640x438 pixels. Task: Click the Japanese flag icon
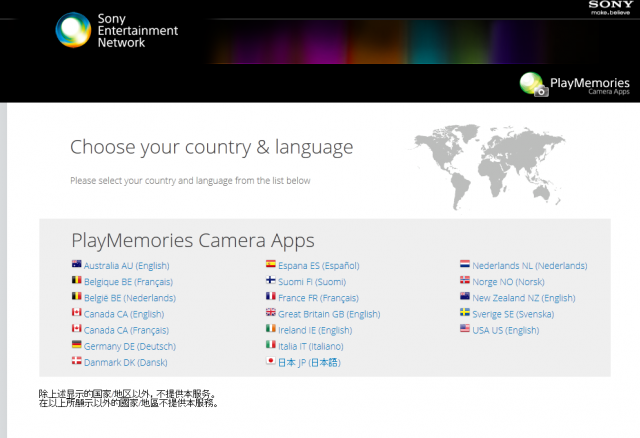(271, 361)
